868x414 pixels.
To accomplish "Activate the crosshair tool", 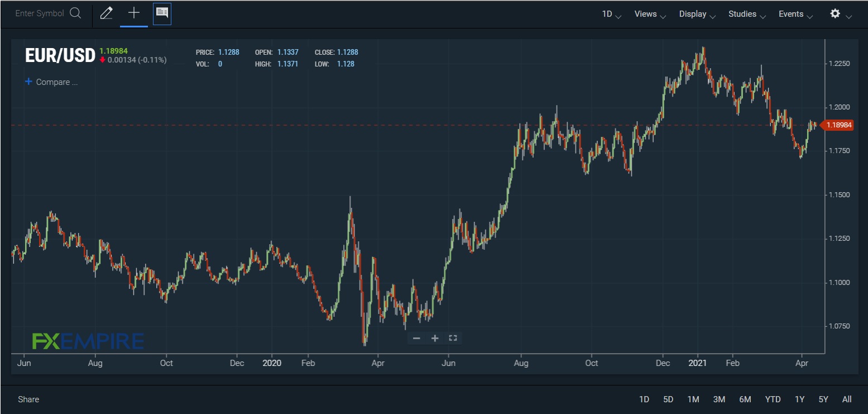I will click(x=134, y=13).
